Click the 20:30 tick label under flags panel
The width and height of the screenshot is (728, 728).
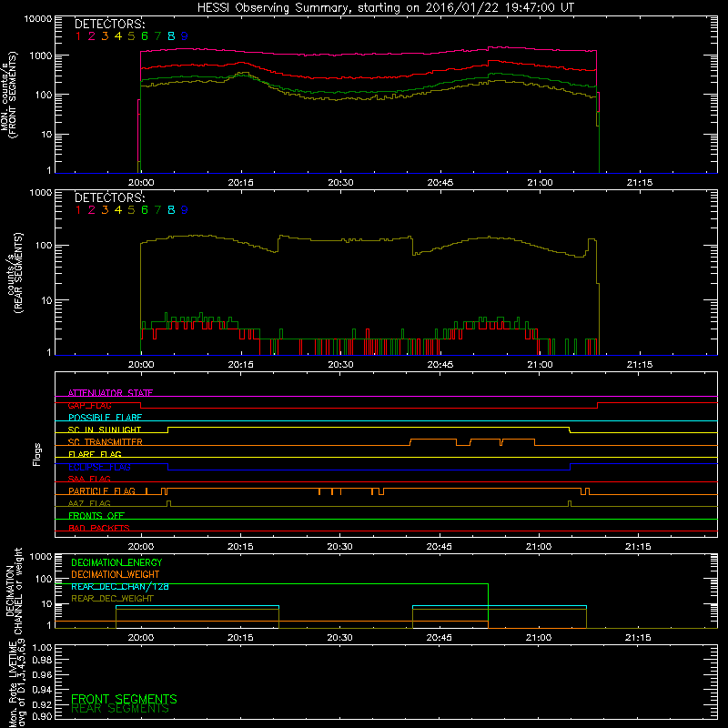point(339,547)
